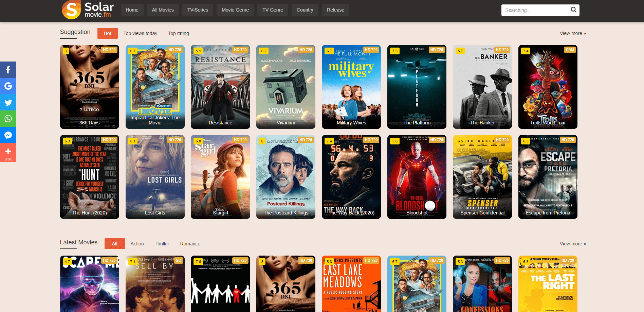
Task: Click SD badge on Sell By poster
Action: coord(179,260)
